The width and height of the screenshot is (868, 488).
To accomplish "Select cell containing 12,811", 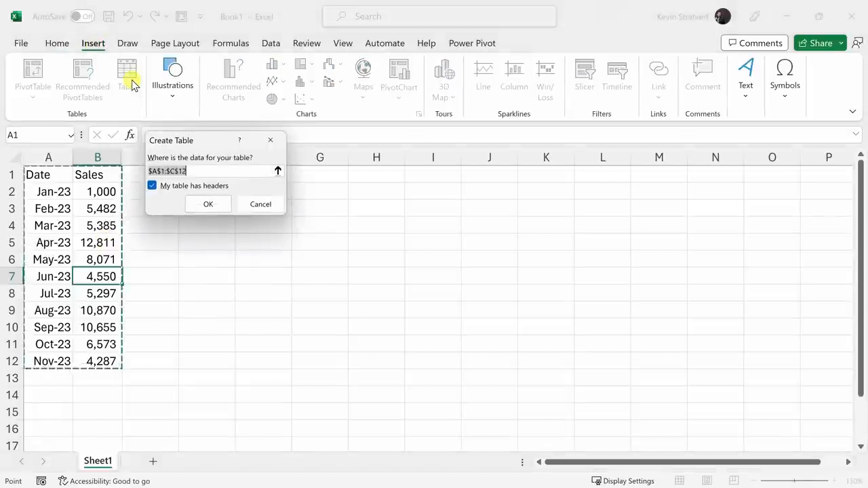I will (x=98, y=243).
